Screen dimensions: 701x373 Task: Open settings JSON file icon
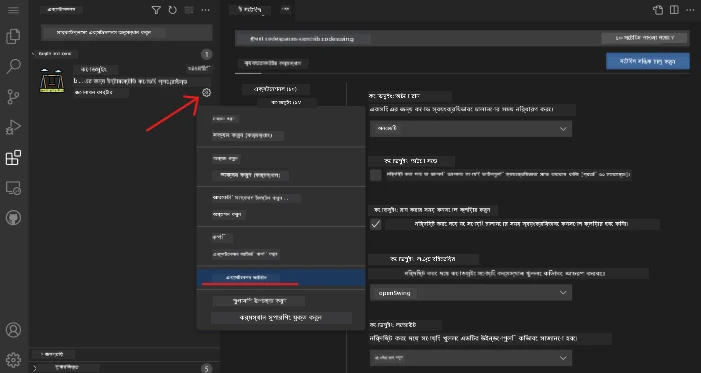tap(658, 10)
